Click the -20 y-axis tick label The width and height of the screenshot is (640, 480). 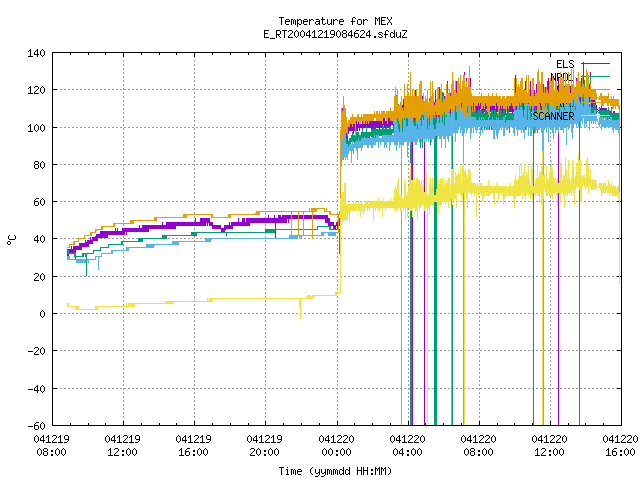pos(36,351)
